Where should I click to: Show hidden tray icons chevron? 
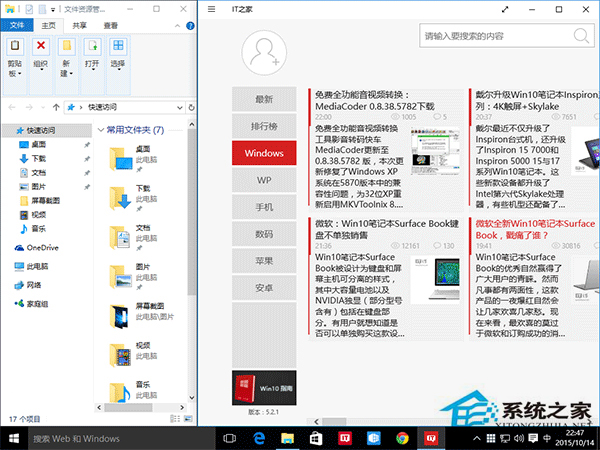click(x=477, y=439)
